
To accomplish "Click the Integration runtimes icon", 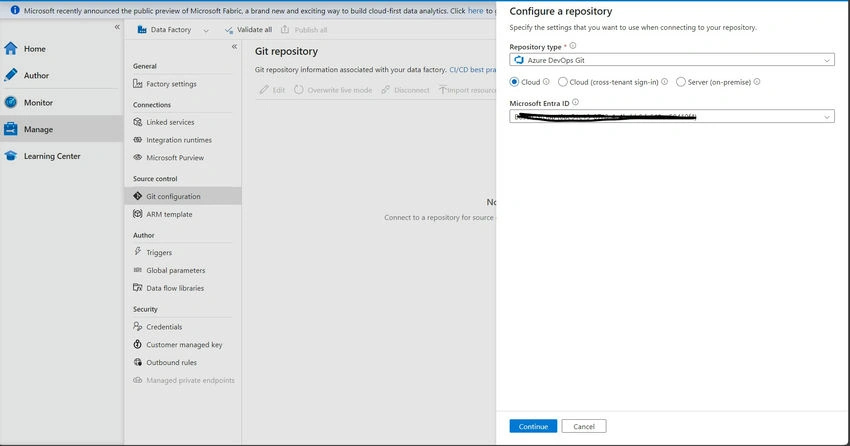I will coord(138,140).
